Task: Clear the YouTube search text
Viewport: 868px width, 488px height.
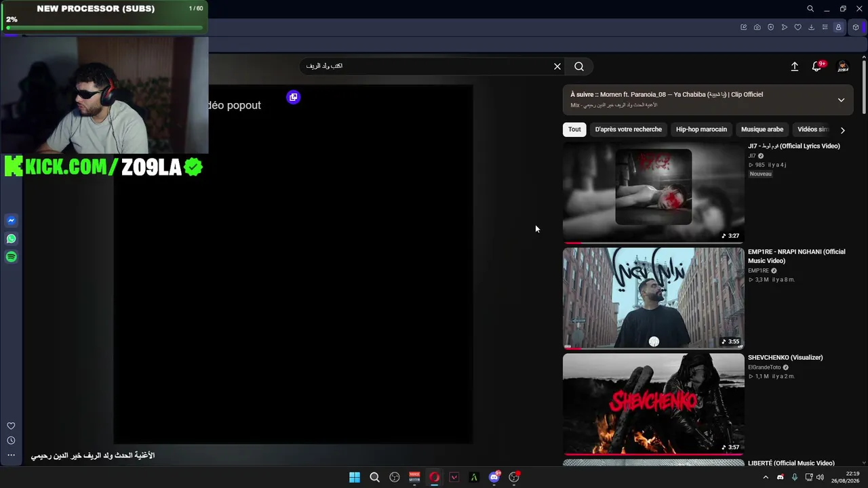Action: (x=557, y=66)
